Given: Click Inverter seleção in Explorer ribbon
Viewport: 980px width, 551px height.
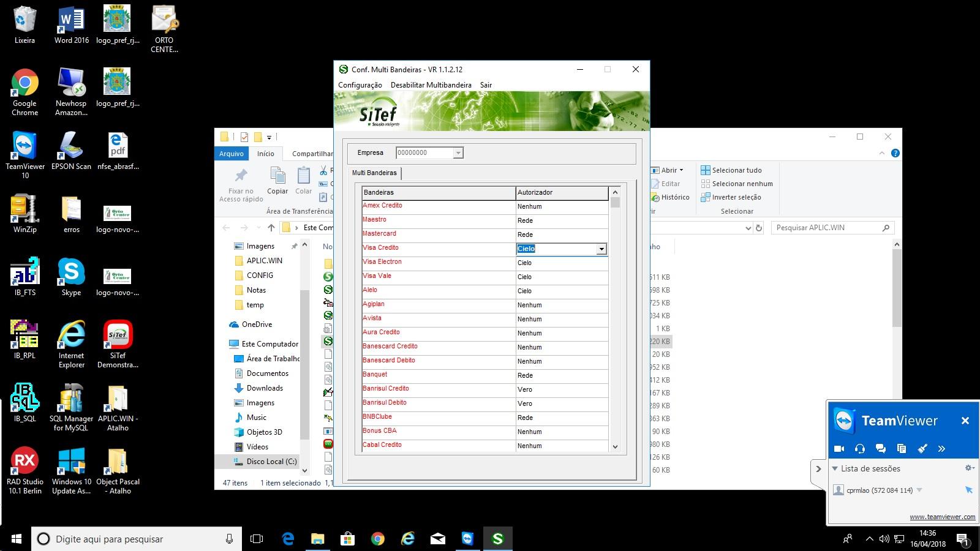Looking at the screenshot, I should tap(731, 197).
